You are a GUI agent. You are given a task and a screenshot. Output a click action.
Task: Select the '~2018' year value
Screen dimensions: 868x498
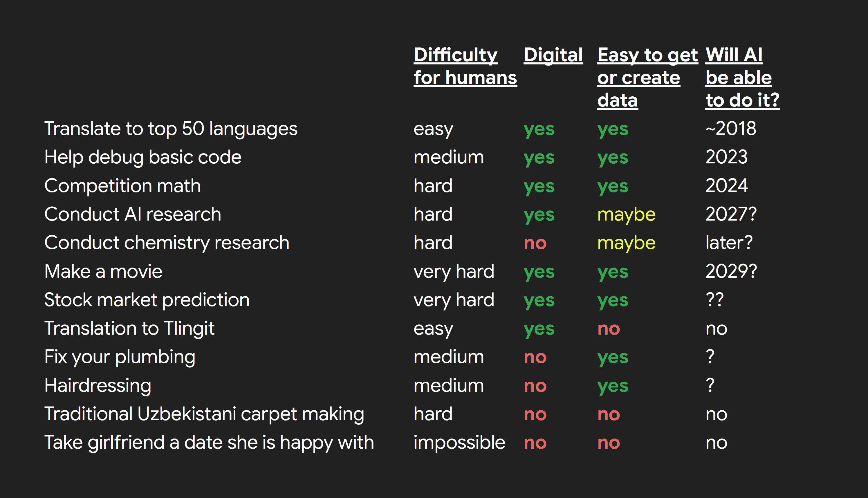tap(730, 129)
